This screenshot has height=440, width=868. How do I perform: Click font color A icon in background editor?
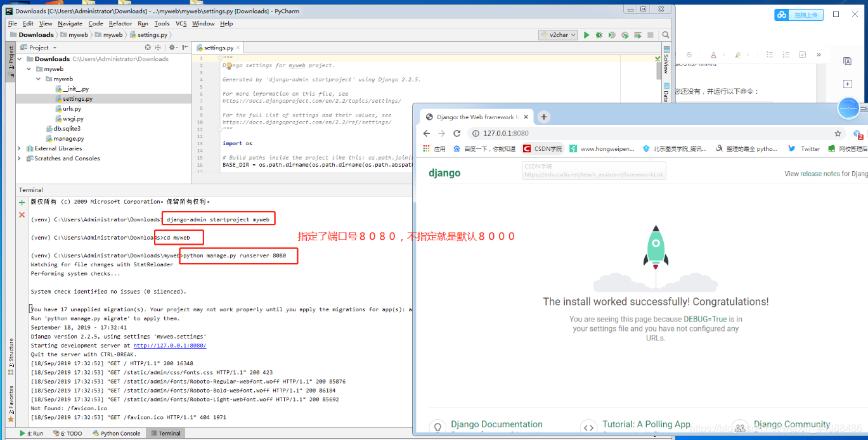click(x=713, y=55)
